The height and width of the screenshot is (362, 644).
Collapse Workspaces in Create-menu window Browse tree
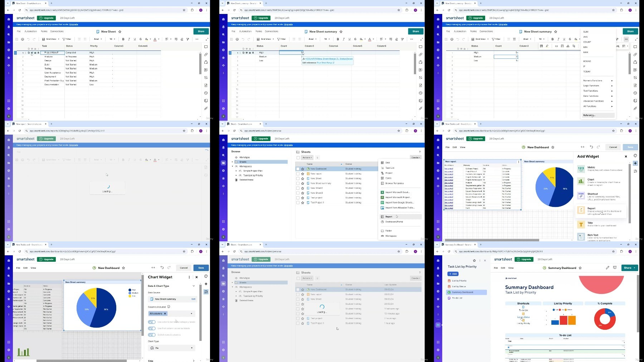tap(233, 166)
